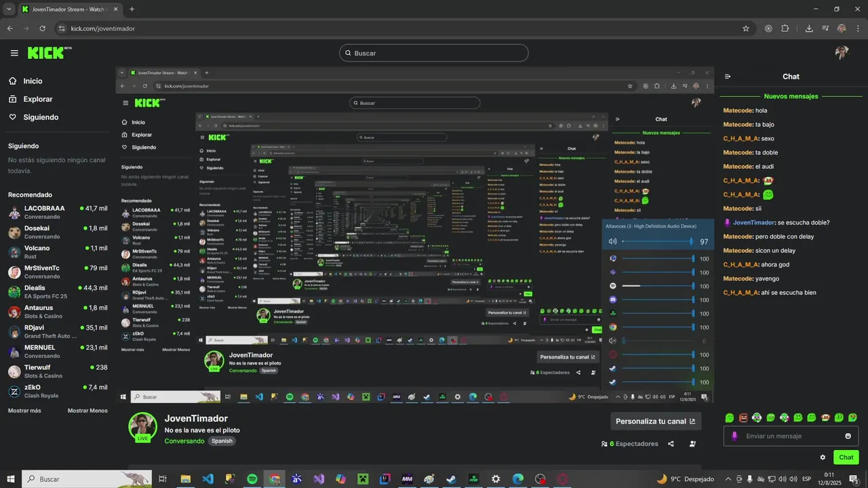
Task: Open 6 Espectadores viewer list
Action: [x=629, y=444]
